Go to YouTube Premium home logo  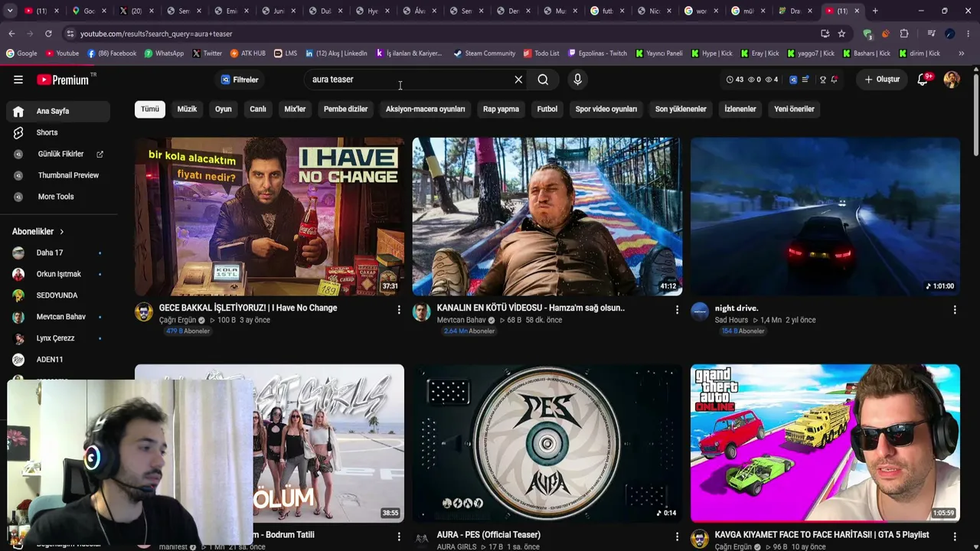(63, 80)
